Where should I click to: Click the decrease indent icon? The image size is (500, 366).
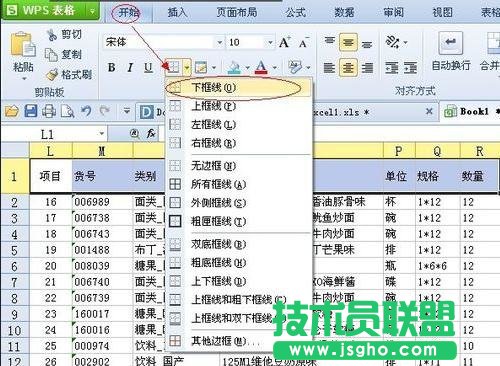click(x=392, y=68)
